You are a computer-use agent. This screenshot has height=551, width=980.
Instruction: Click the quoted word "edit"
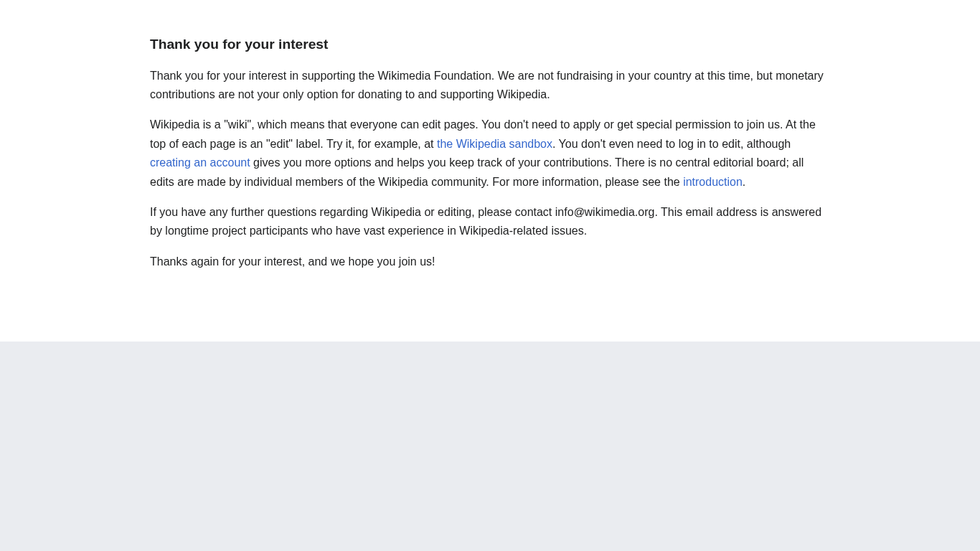279,144
